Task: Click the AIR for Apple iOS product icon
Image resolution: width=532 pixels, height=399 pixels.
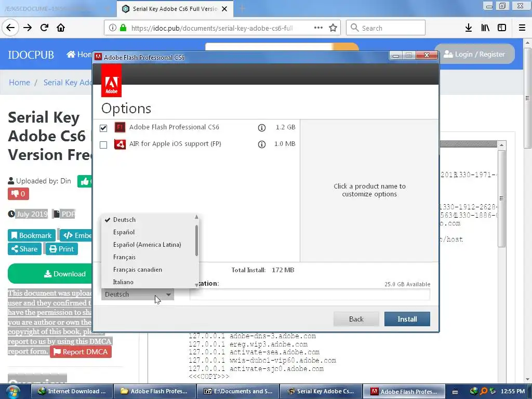Action: pyautogui.click(x=120, y=144)
